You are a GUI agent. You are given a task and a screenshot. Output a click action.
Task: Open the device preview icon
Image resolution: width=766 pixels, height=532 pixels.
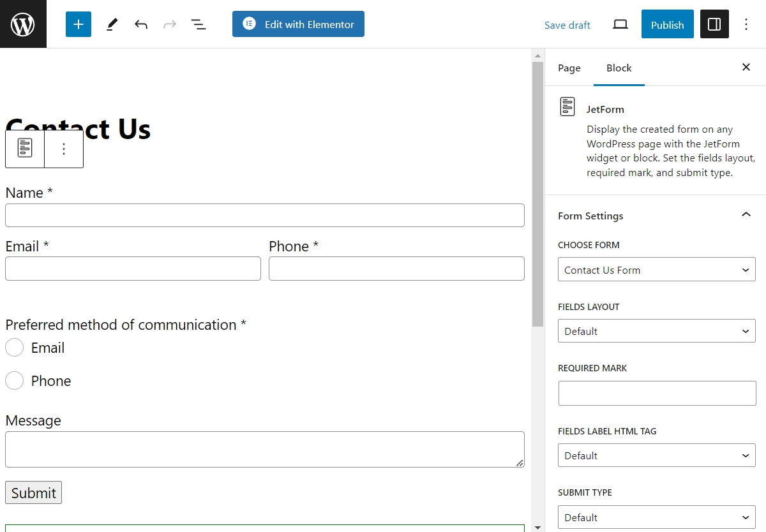(x=620, y=24)
